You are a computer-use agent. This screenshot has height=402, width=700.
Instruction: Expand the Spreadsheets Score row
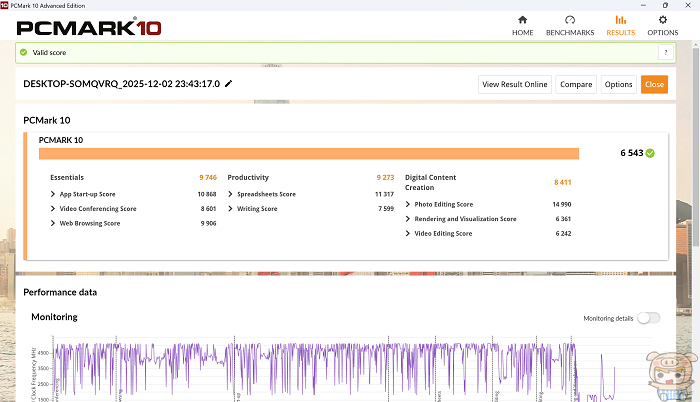[x=231, y=194]
